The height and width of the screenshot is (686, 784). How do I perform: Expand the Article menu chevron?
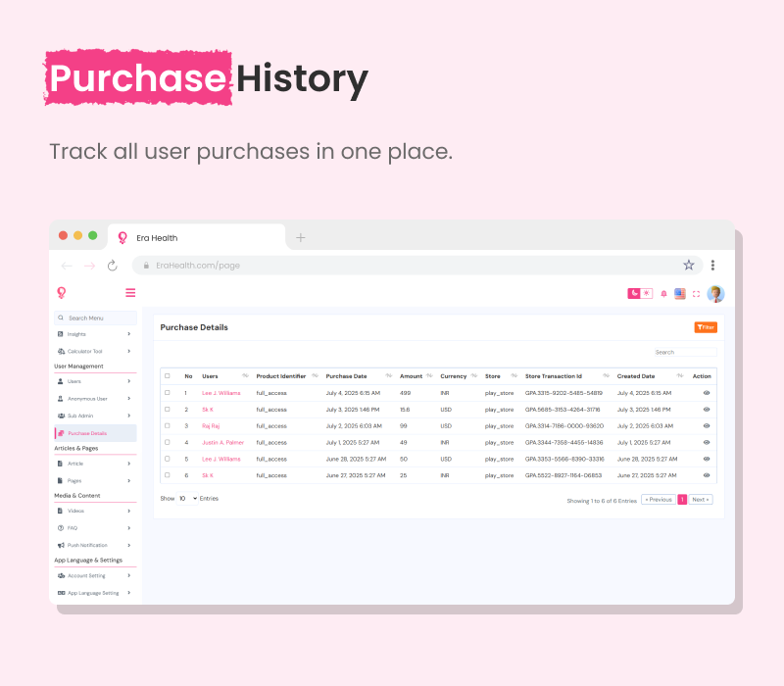pyautogui.click(x=129, y=464)
